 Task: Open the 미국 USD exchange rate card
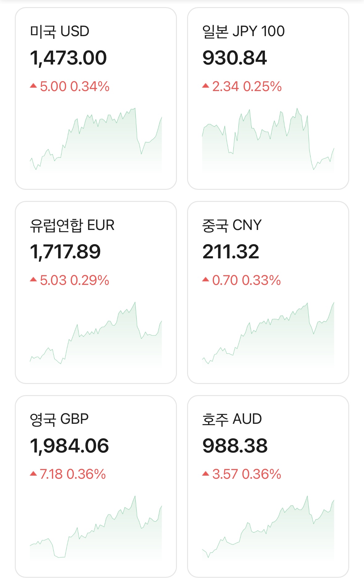tap(96, 98)
